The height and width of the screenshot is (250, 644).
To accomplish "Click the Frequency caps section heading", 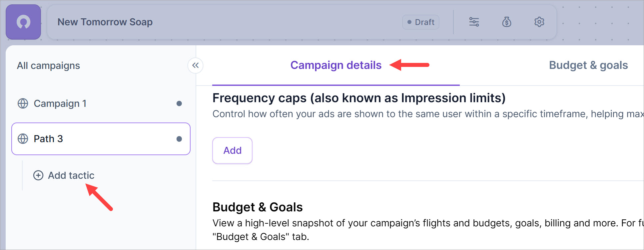I will [x=359, y=98].
